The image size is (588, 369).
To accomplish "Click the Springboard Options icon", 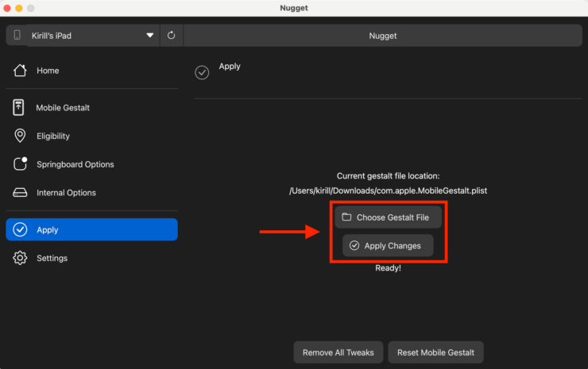I will [x=21, y=164].
